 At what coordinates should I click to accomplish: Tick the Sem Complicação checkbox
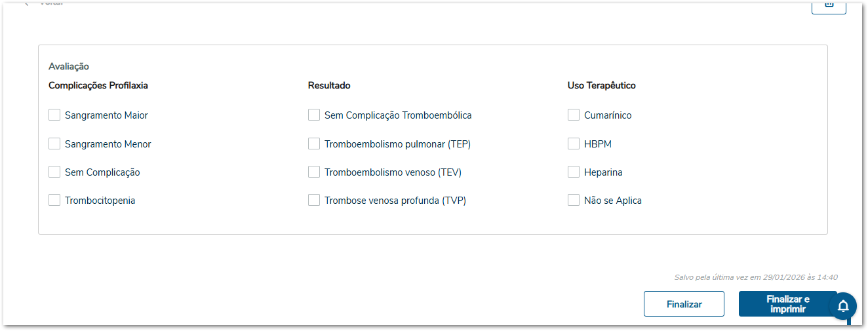coord(54,172)
